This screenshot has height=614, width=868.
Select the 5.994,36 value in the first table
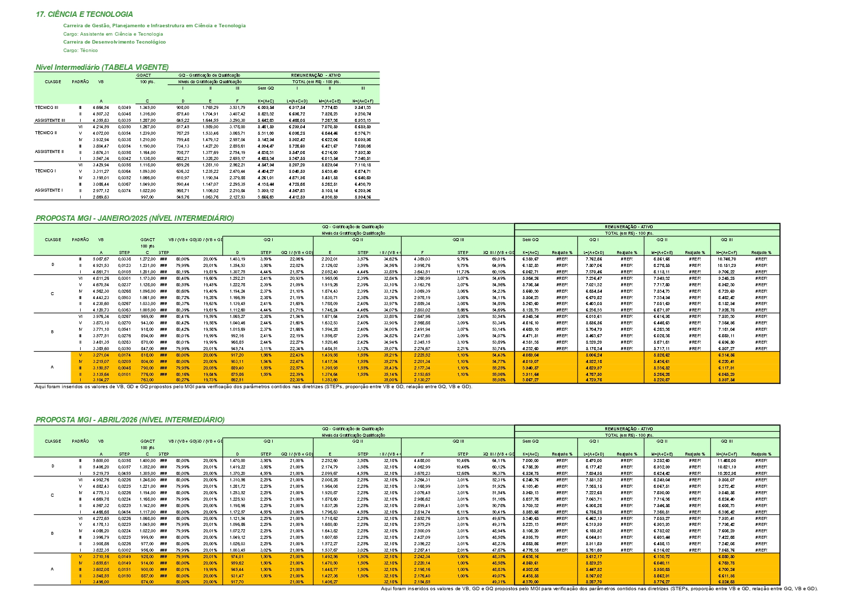tap(363, 197)
